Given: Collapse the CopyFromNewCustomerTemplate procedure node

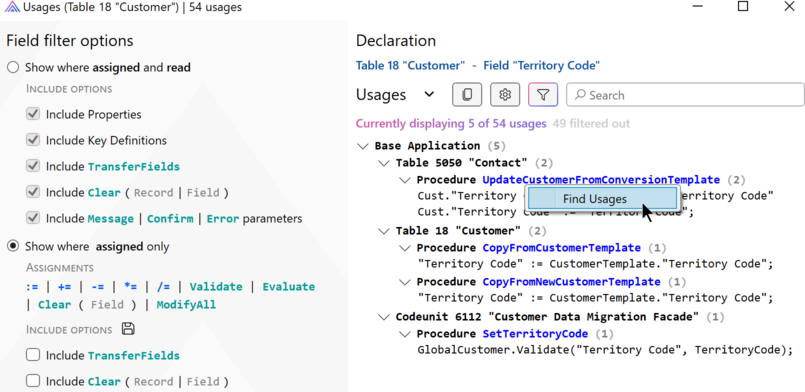Looking at the screenshot, I should click(405, 282).
